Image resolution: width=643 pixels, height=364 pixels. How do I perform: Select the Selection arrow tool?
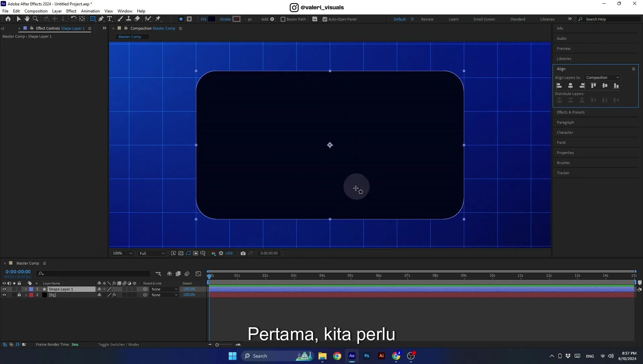pyautogui.click(x=19, y=19)
